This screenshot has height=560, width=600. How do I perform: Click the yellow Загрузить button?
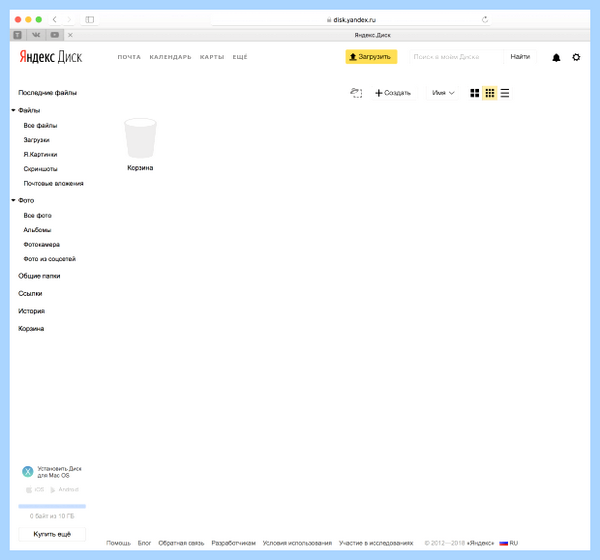pos(371,57)
